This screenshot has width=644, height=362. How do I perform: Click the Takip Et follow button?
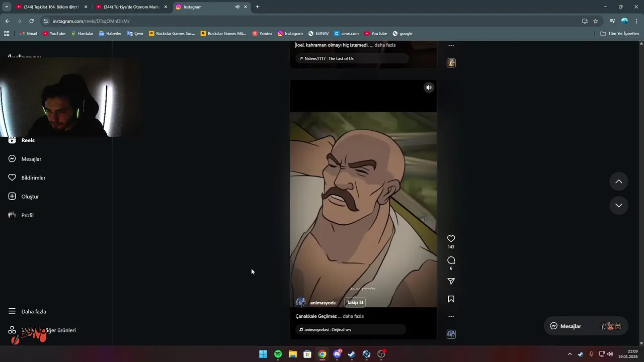355,302
